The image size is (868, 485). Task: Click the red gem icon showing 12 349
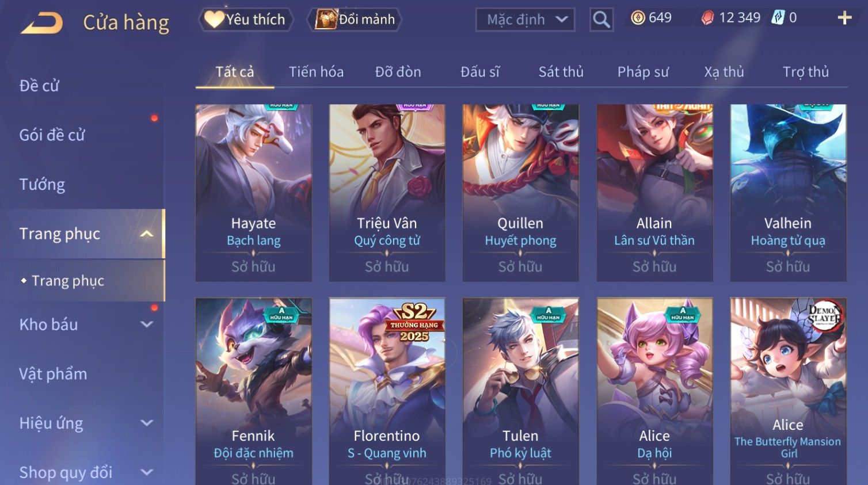[707, 18]
